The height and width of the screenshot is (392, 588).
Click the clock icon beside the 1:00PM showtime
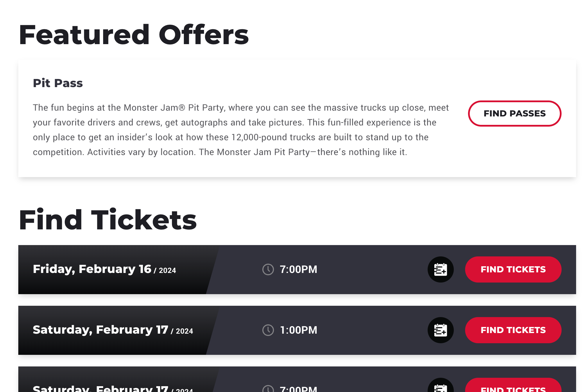268,330
